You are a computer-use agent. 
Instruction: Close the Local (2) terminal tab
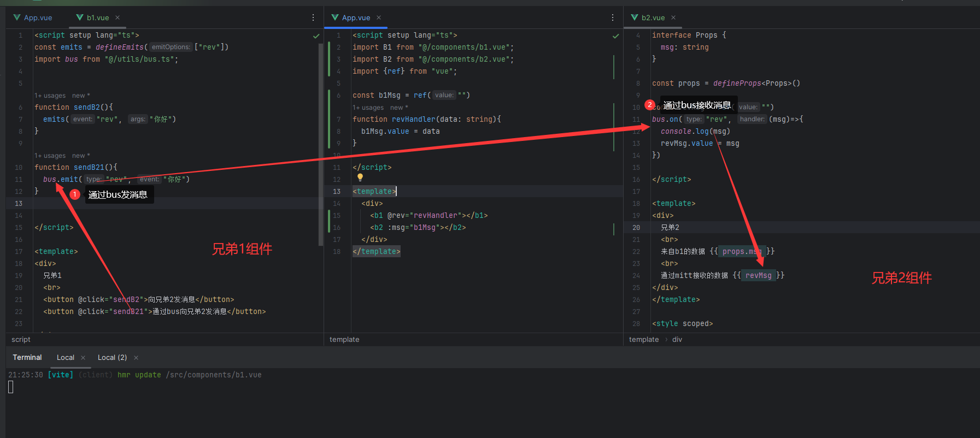click(x=136, y=358)
